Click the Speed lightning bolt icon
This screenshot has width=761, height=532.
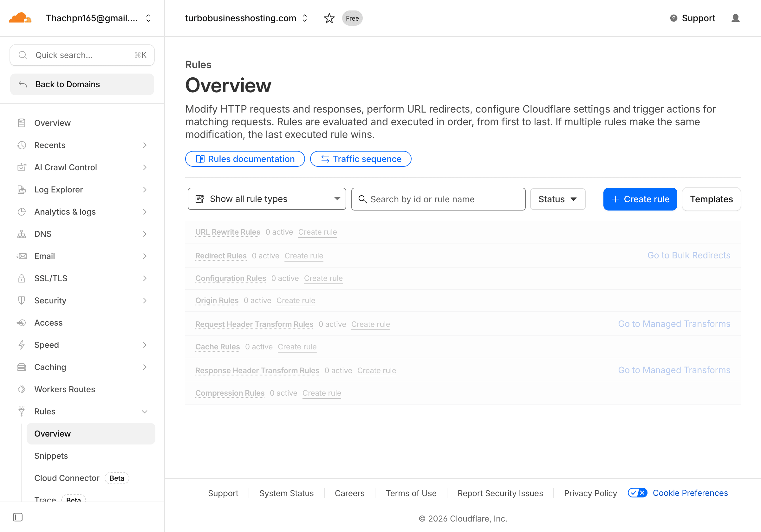pyautogui.click(x=22, y=345)
